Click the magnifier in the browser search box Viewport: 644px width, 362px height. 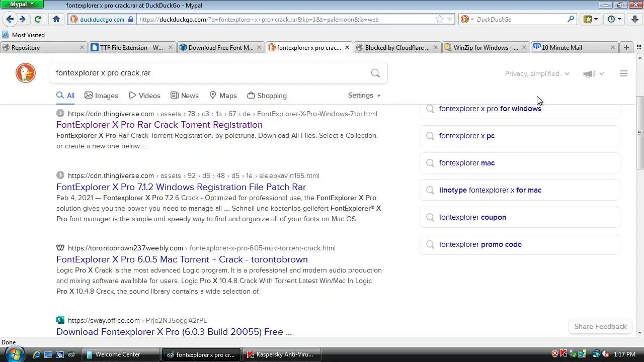tap(571, 19)
